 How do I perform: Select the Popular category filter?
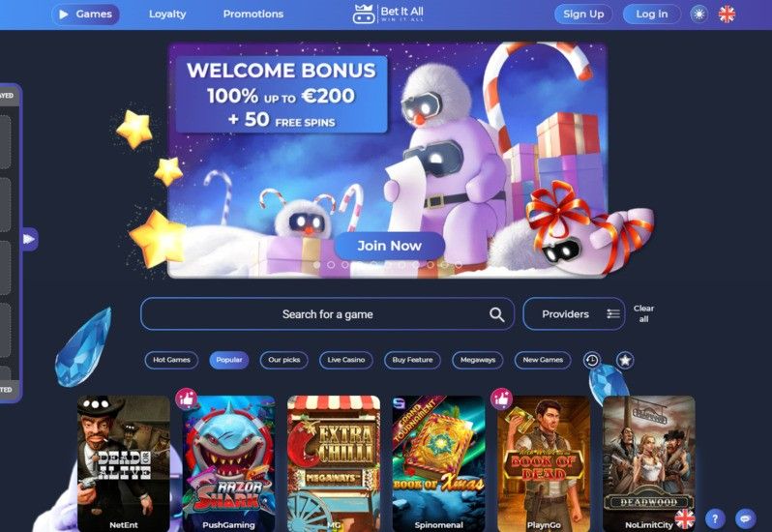pos(229,360)
